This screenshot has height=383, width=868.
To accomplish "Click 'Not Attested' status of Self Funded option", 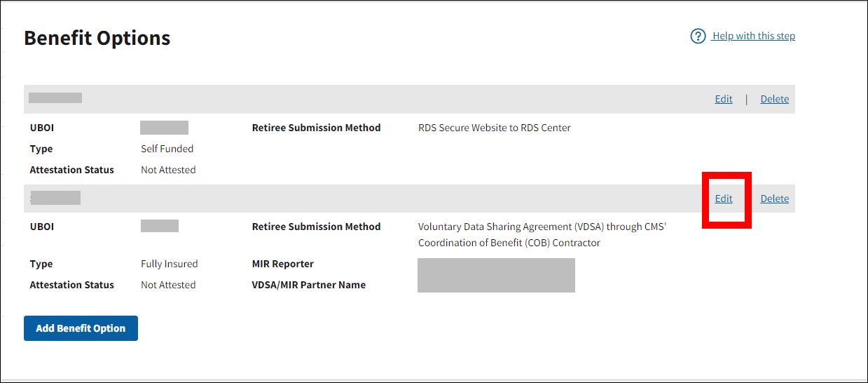I will 168,170.
